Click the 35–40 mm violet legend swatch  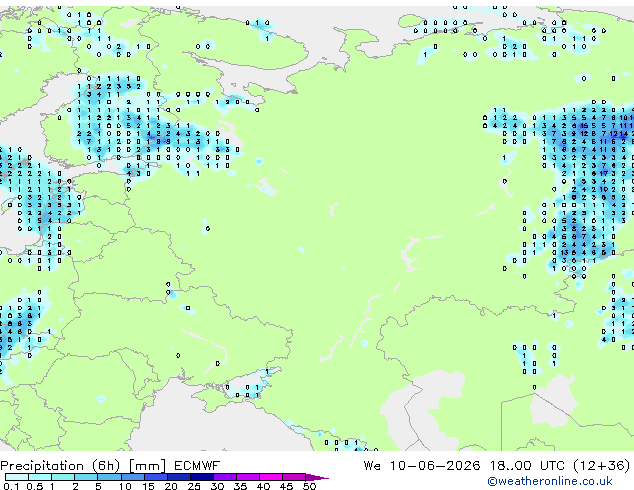(x=247, y=477)
